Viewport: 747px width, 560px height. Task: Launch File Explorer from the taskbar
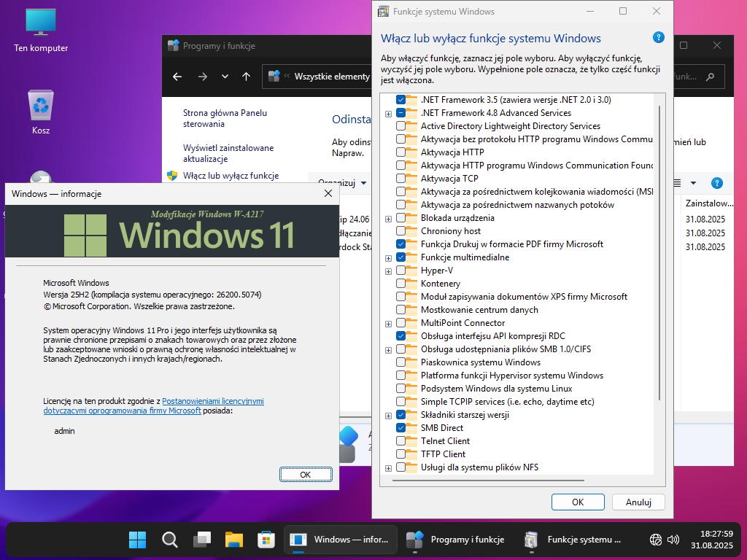pyautogui.click(x=233, y=540)
